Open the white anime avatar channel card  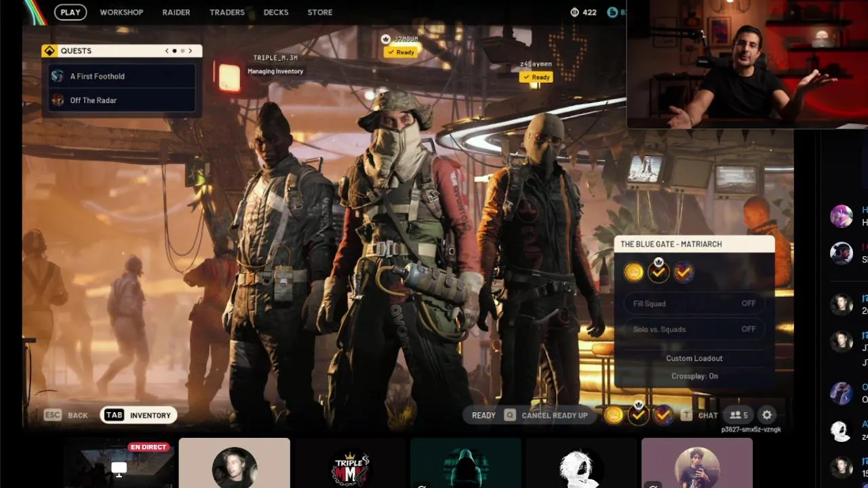point(581,463)
